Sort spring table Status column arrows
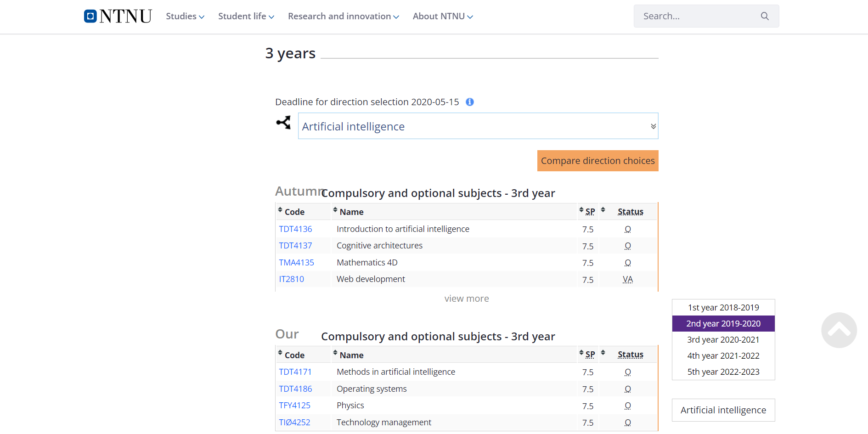Viewport: 868px width, 434px height. pyautogui.click(x=603, y=353)
